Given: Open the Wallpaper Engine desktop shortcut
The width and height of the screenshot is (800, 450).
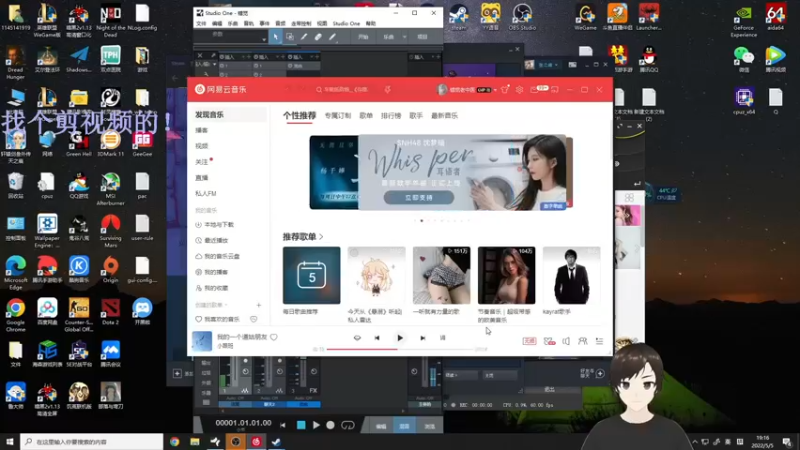Looking at the screenshot, I should point(47,231).
